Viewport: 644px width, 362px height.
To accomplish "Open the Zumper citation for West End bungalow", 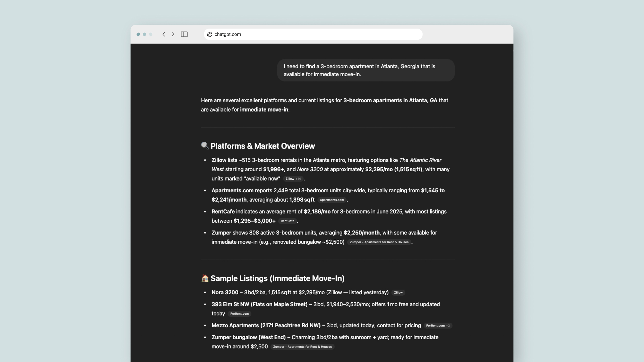I will 302,347.
